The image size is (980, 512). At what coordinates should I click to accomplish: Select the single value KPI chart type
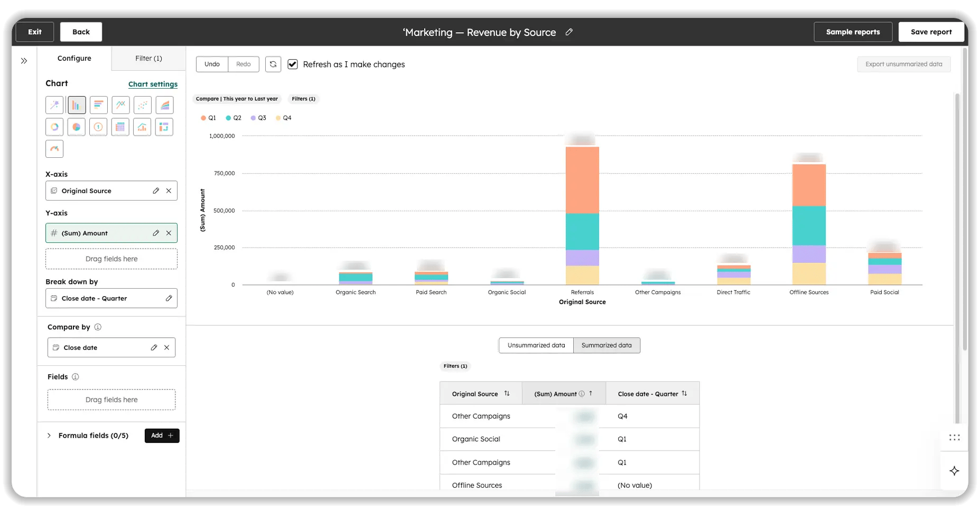(98, 127)
